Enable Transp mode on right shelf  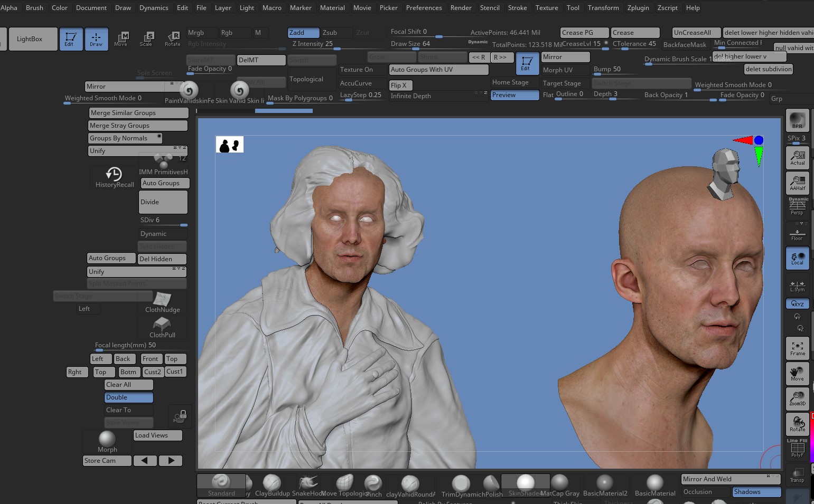(x=797, y=474)
